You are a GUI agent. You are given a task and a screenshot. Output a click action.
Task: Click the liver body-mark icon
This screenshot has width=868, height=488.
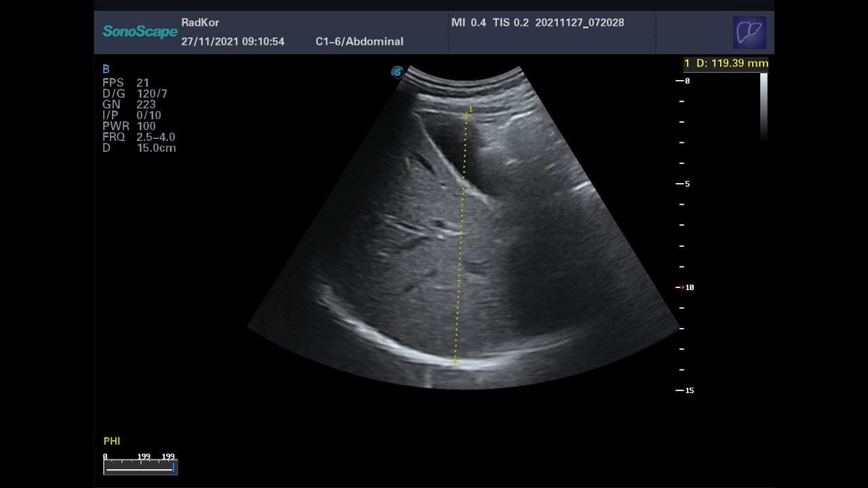click(749, 33)
